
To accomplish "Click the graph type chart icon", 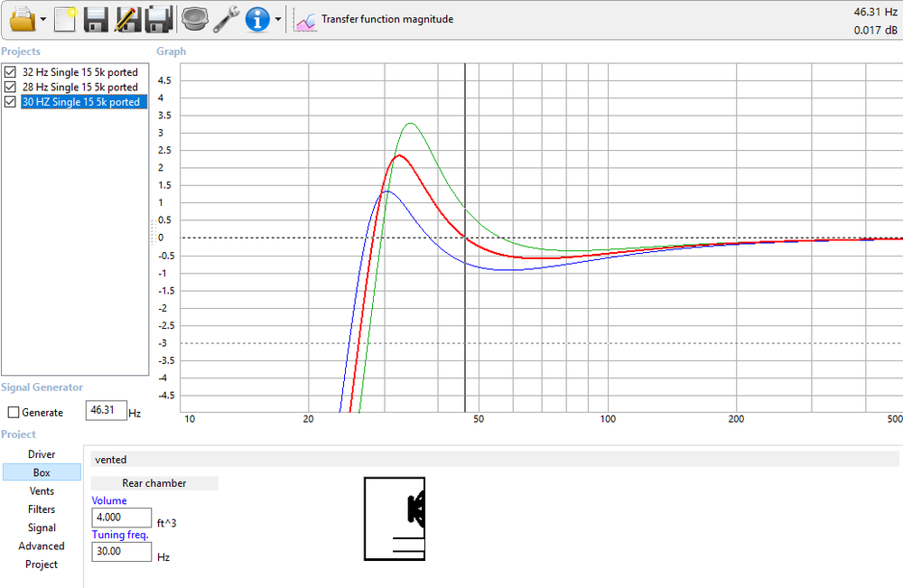I will click(x=305, y=22).
